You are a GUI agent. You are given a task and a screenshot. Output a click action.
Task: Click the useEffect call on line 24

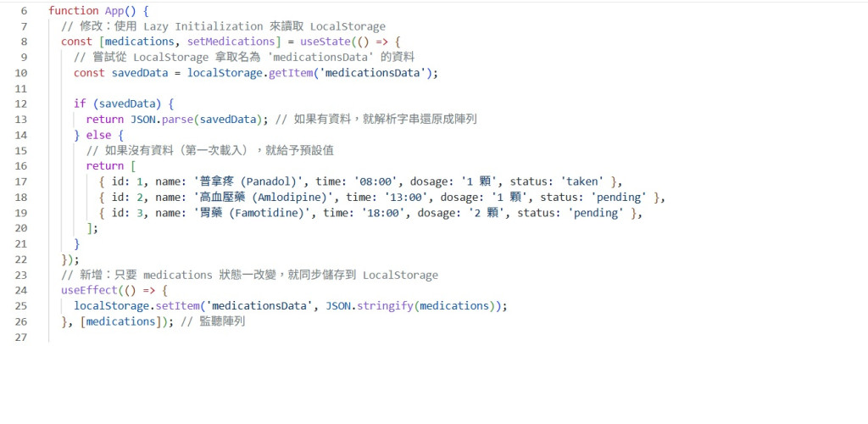coord(88,291)
